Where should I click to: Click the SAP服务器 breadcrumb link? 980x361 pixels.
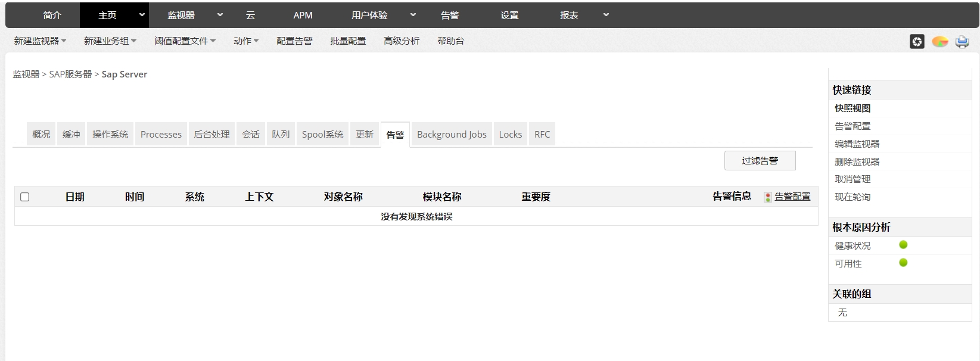70,74
